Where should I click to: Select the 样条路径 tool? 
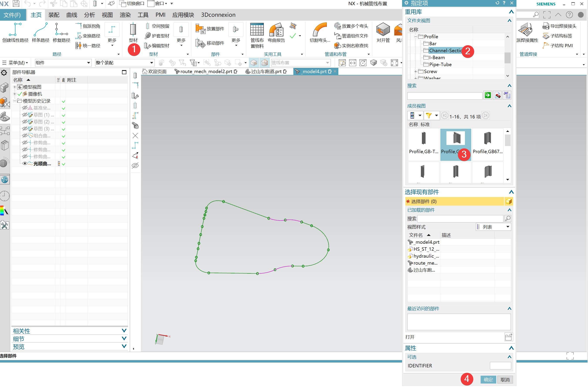coord(40,32)
